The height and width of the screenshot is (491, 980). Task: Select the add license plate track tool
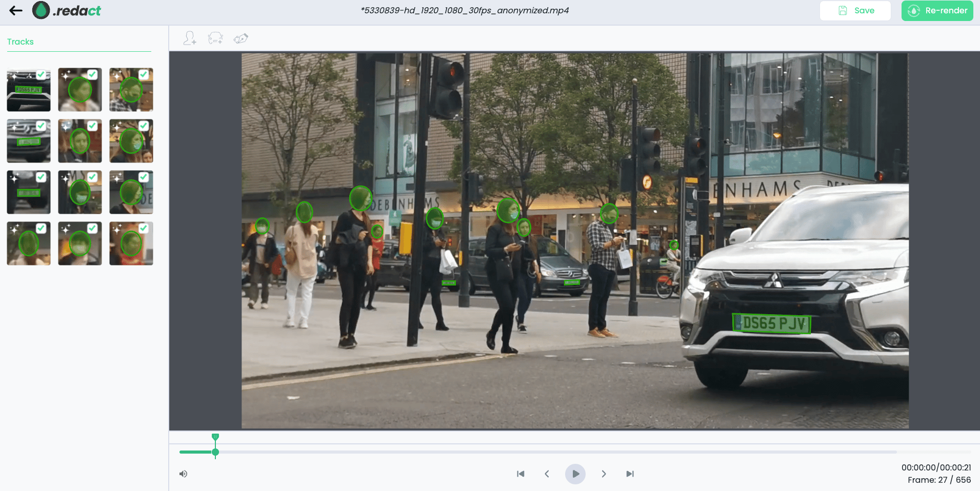[x=215, y=38]
